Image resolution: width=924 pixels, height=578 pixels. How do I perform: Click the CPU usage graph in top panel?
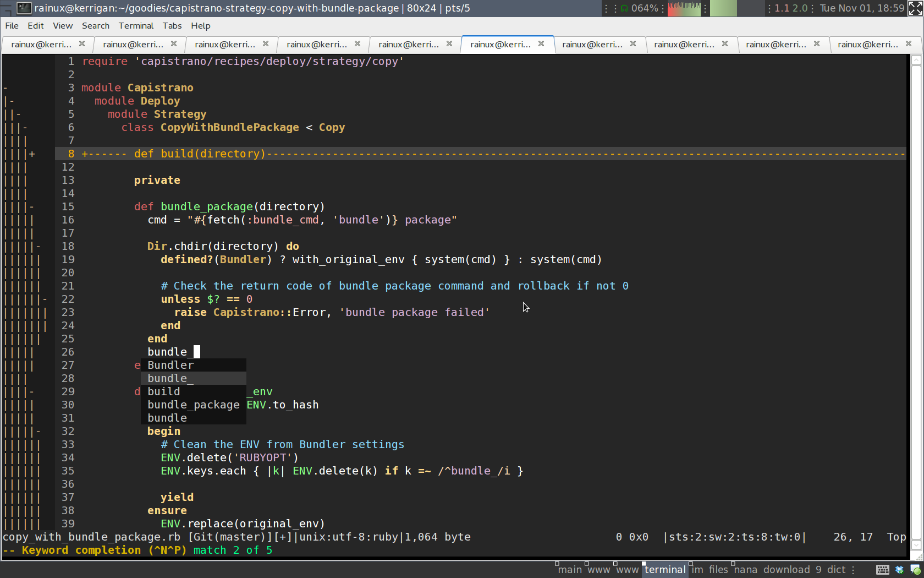pos(684,8)
